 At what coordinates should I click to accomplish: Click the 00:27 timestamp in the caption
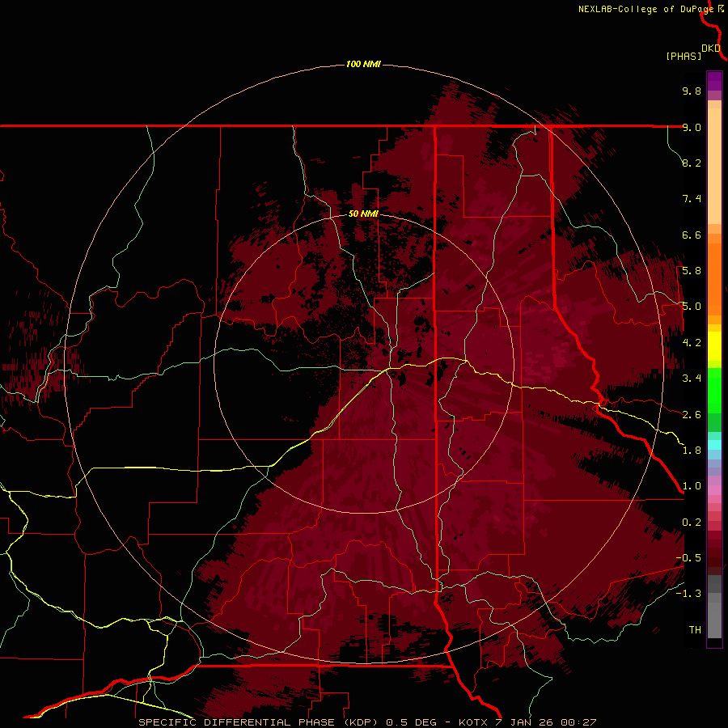pyautogui.click(x=579, y=722)
